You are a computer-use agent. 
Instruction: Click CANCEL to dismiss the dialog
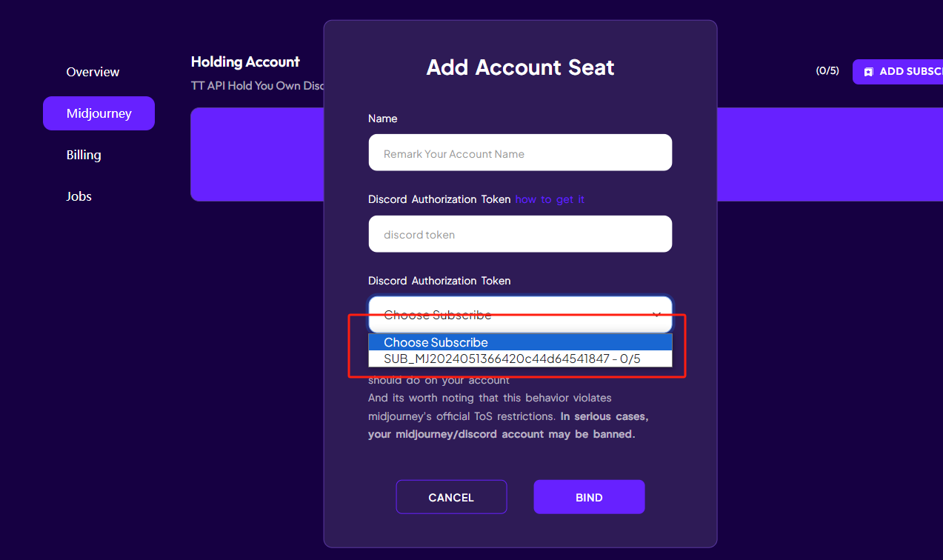coord(451,496)
